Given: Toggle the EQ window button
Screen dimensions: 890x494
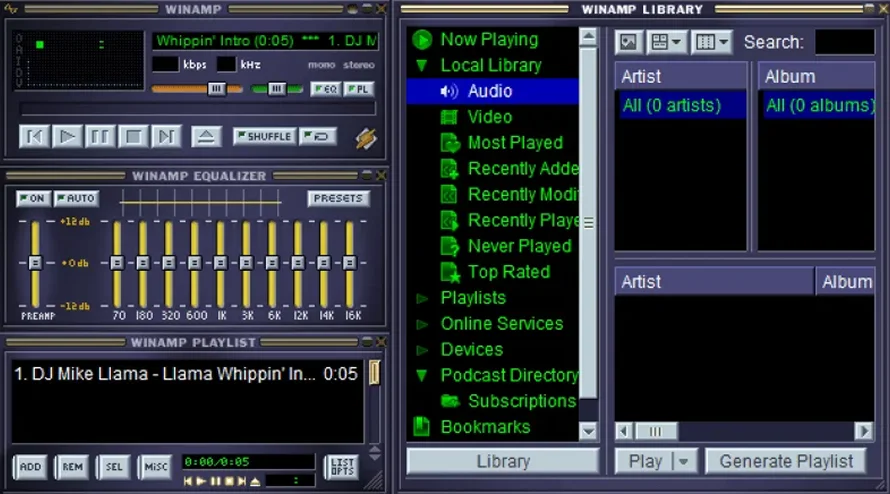Looking at the screenshot, I should coord(326,89).
